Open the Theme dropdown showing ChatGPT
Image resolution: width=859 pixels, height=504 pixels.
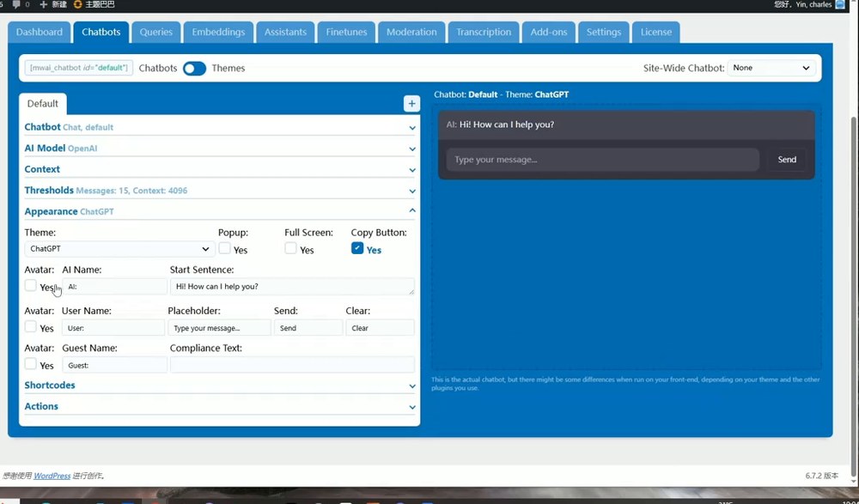(119, 249)
